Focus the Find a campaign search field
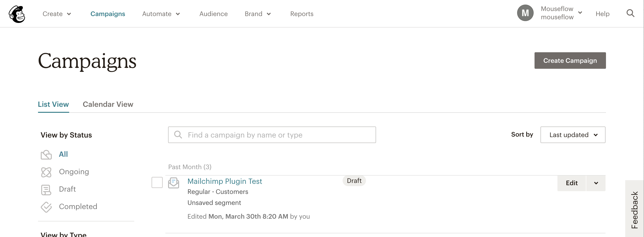Screen dimensions: 644x237 272,135
